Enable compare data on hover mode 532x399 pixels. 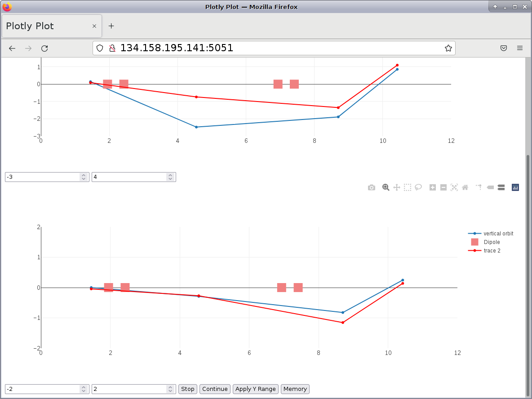(x=501, y=187)
